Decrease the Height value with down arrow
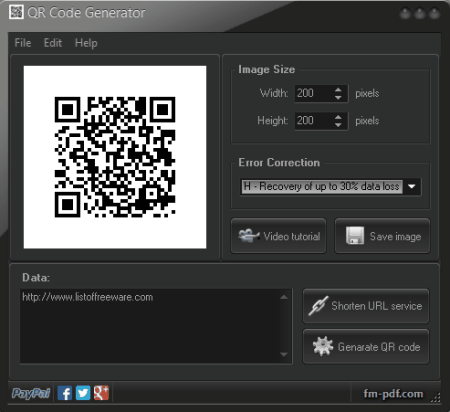The height and width of the screenshot is (412, 450). click(x=338, y=125)
